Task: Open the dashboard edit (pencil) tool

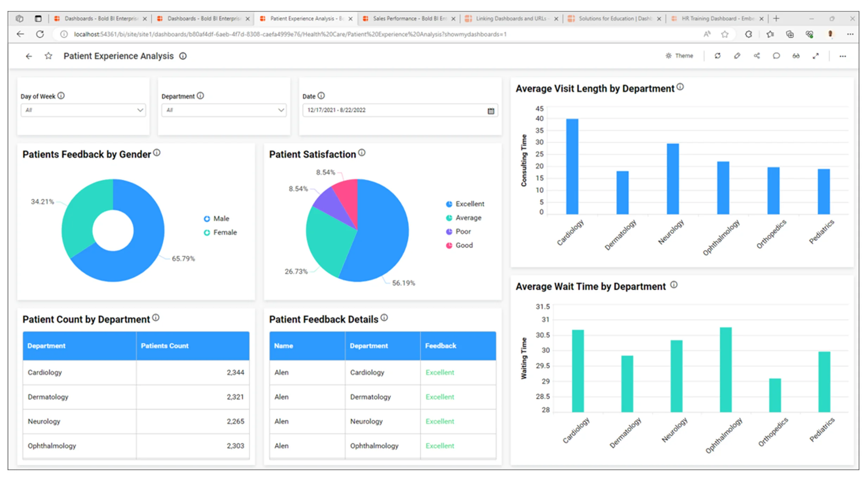Action: 737,56
